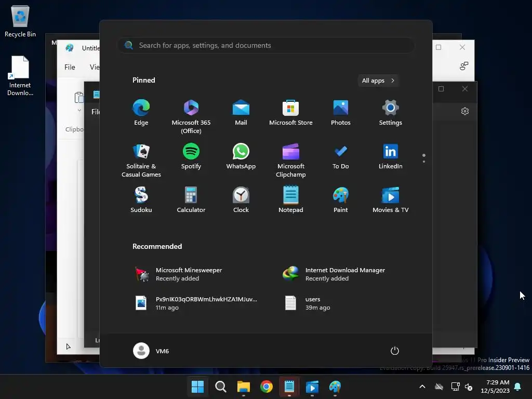Show All apps list
Viewport: 532px width, 399px height.
coord(378,81)
